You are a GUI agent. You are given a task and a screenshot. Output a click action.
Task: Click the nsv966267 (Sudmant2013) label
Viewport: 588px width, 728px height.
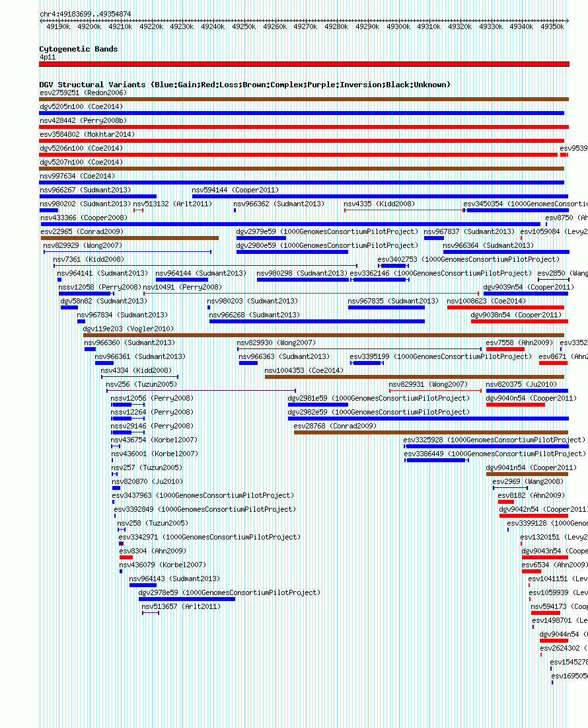85,190
